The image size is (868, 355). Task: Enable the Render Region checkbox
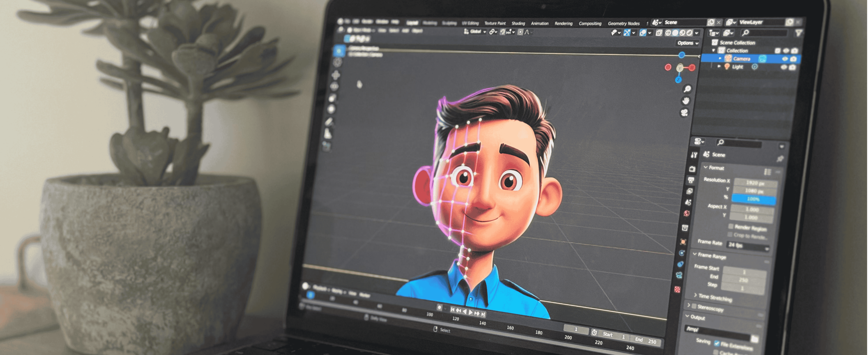pyautogui.click(x=731, y=226)
